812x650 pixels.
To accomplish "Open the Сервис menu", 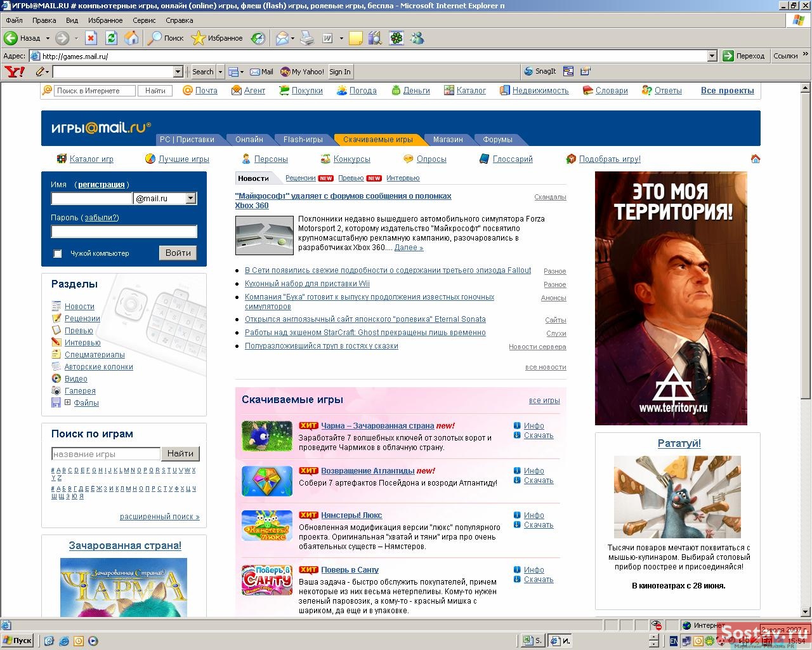I will click(145, 20).
